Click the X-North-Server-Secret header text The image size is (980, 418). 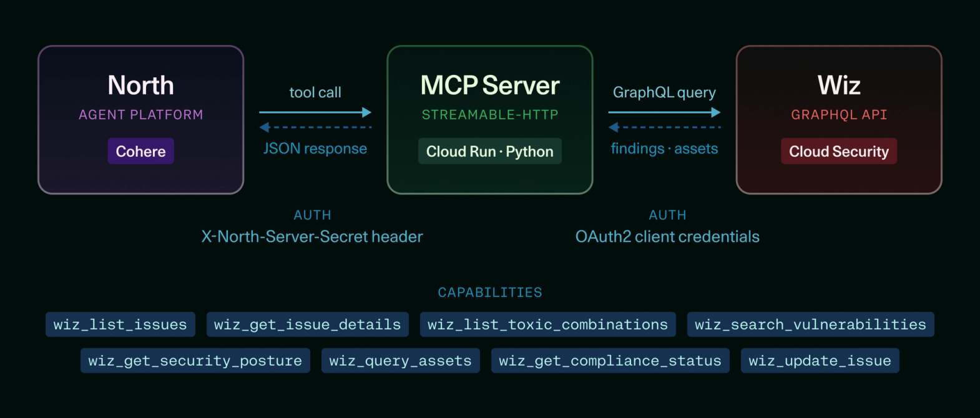(x=312, y=236)
